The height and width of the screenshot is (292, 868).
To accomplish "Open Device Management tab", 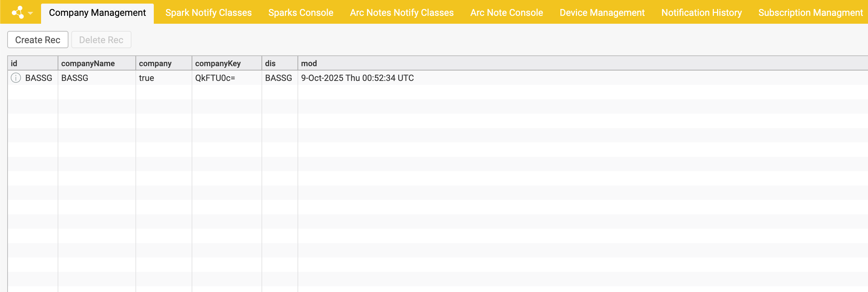I will click(x=602, y=13).
